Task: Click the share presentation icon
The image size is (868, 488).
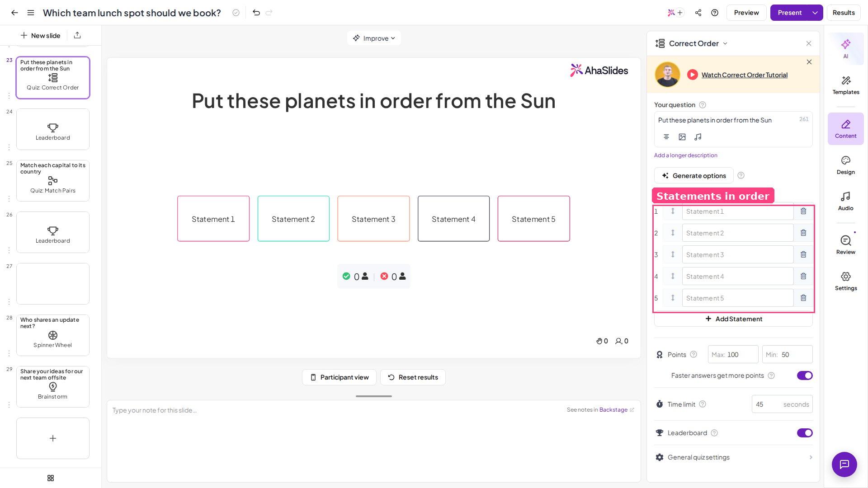Action: pos(698,13)
